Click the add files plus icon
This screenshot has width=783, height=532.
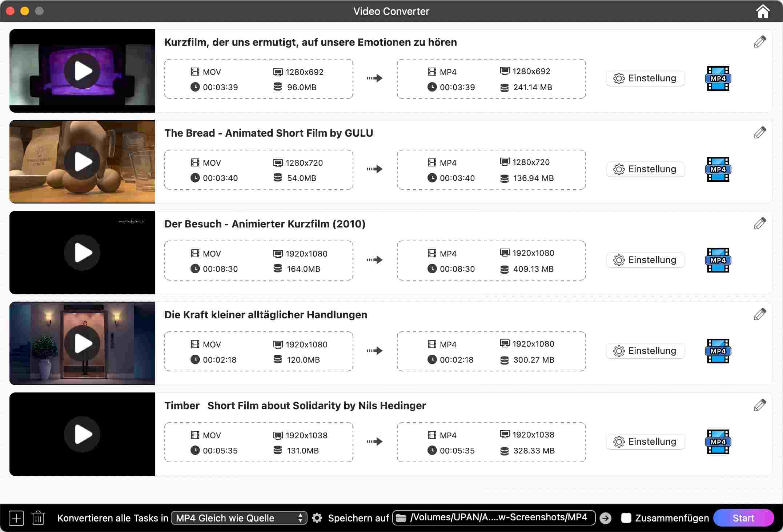[16, 518]
